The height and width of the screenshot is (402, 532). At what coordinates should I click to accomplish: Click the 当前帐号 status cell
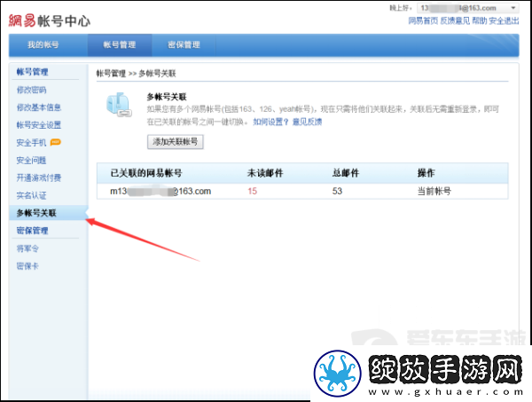coord(434,191)
